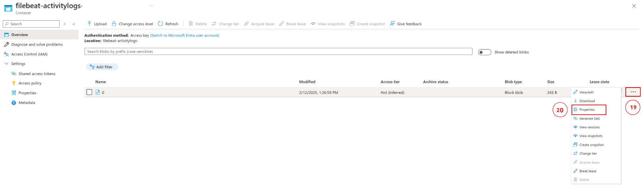
Task: Open Give feedback
Action: [x=406, y=24]
